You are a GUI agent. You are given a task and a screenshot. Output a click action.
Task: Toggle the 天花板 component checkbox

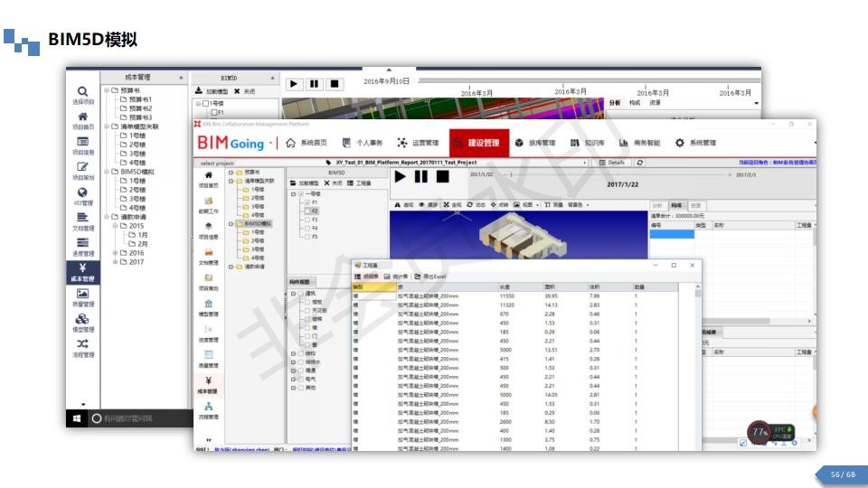coord(307,310)
